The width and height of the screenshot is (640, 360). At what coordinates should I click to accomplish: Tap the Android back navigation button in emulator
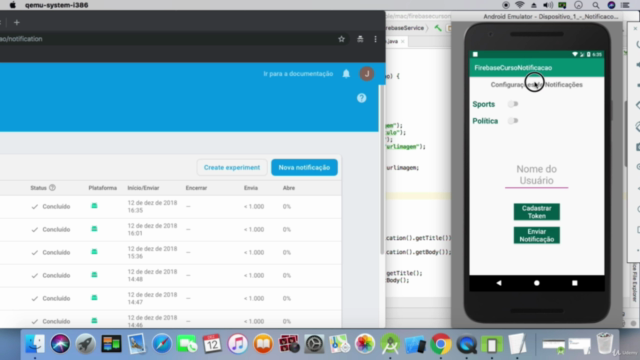499,283
